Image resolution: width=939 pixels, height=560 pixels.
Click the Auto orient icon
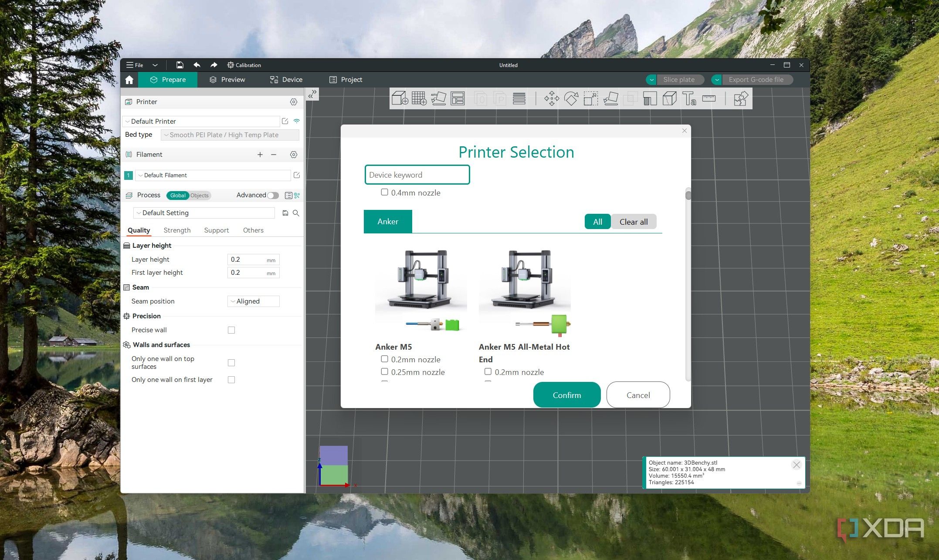coord(438,98)
